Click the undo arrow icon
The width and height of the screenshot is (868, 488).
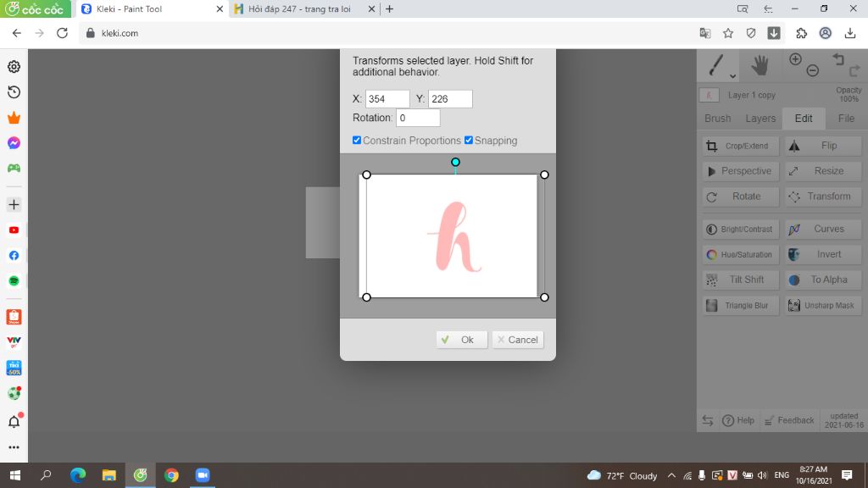click(x=838, y=59)
